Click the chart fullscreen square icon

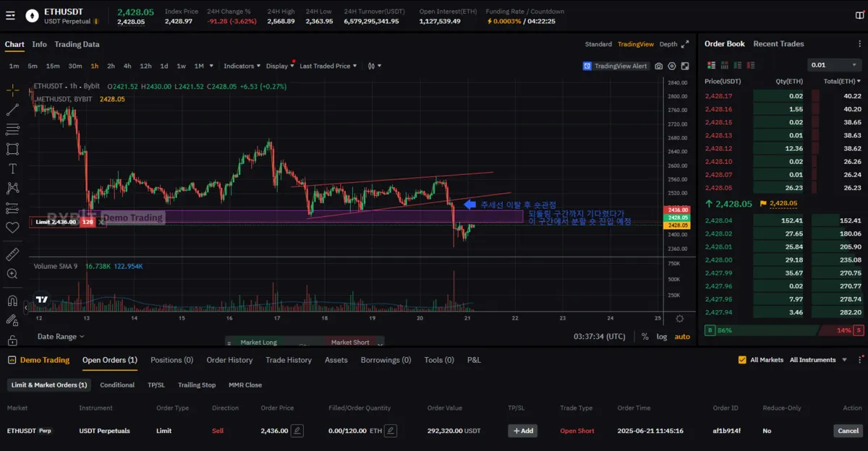click(x=684, y=66)
